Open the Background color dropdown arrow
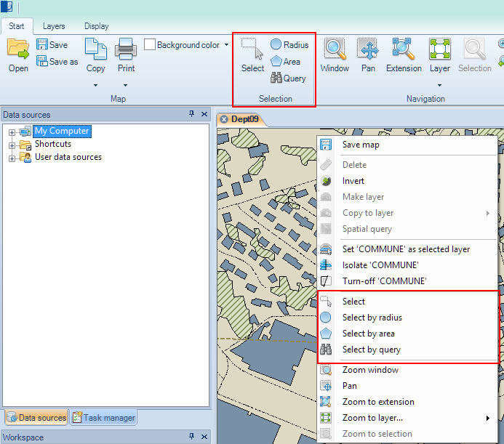504x444 pixels. (226, 45)
